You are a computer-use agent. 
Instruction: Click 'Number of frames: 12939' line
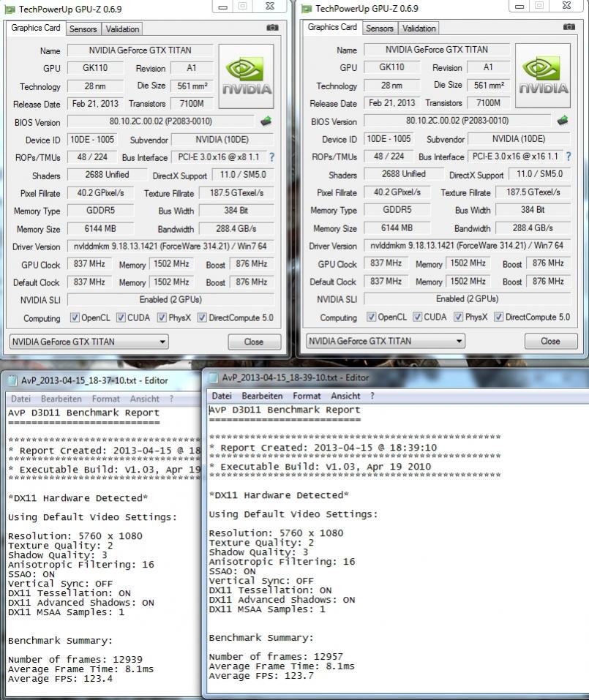click(75, 659)
